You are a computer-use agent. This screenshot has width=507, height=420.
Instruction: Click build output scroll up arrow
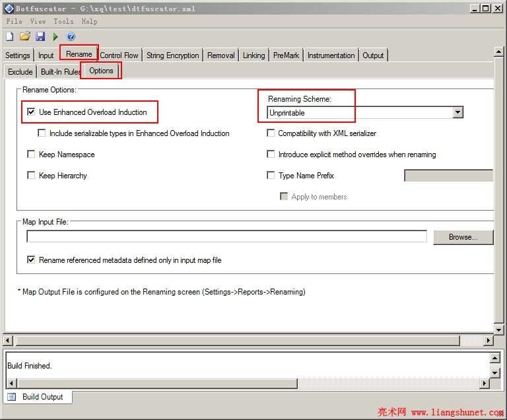coord(495,358)
